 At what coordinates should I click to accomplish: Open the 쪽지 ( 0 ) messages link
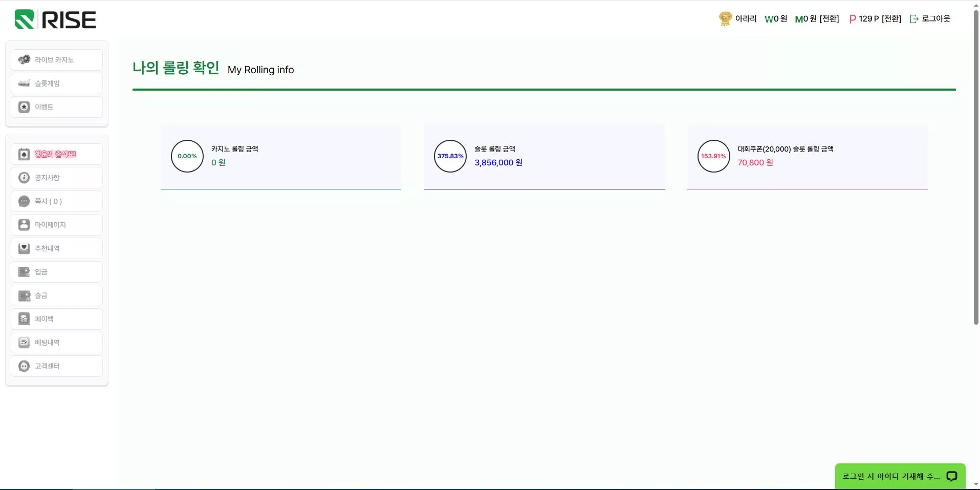57,201
